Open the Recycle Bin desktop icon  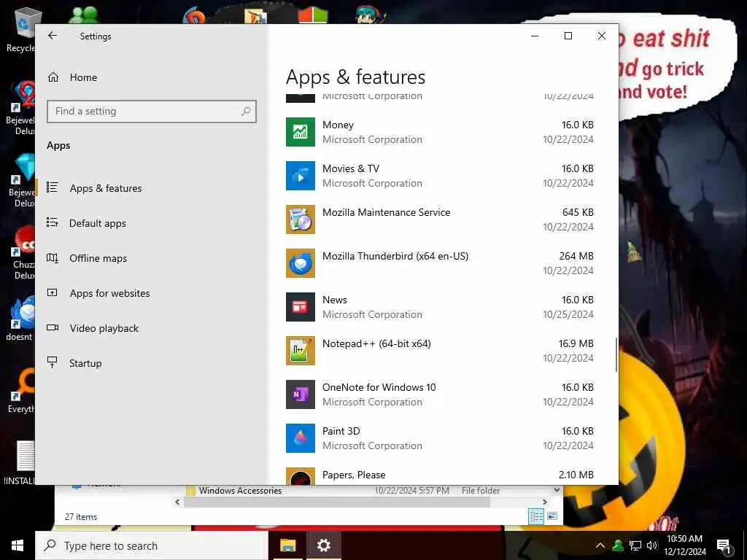click(x=21, y=30)
